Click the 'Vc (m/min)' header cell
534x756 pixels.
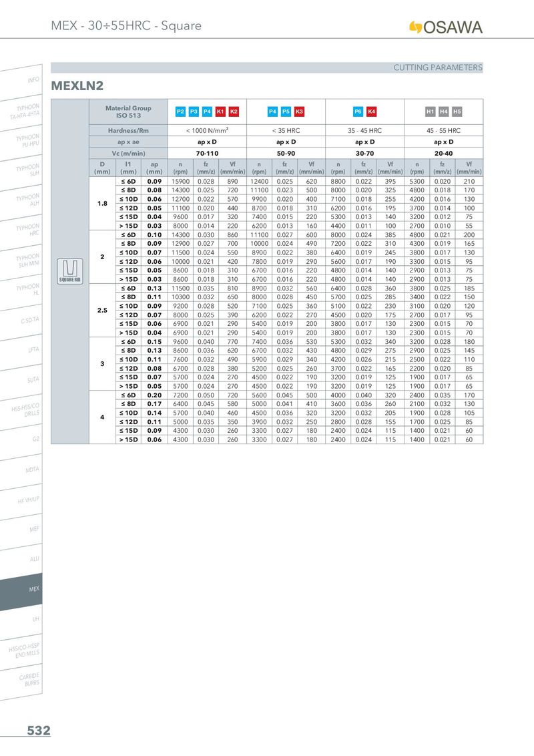coord(128,154)
